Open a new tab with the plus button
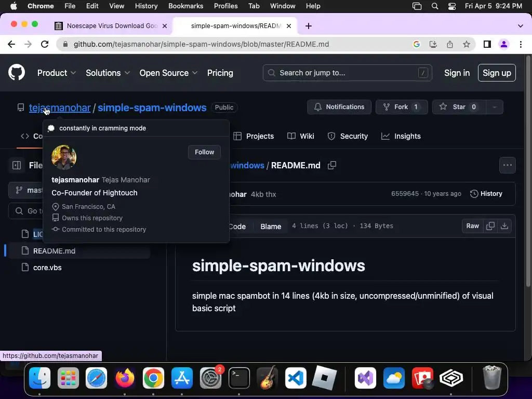532x399 pixels. [x=309, y=26]
